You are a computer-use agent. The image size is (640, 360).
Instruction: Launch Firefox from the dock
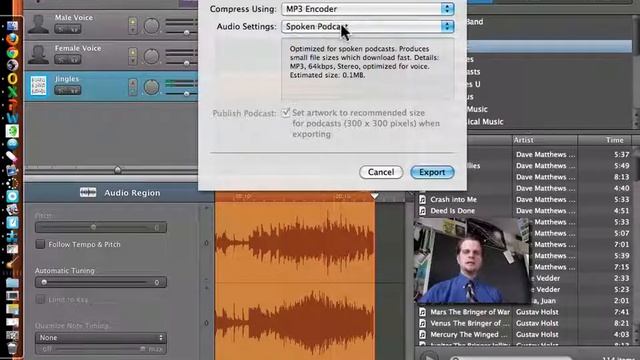(x=12, y=39)
